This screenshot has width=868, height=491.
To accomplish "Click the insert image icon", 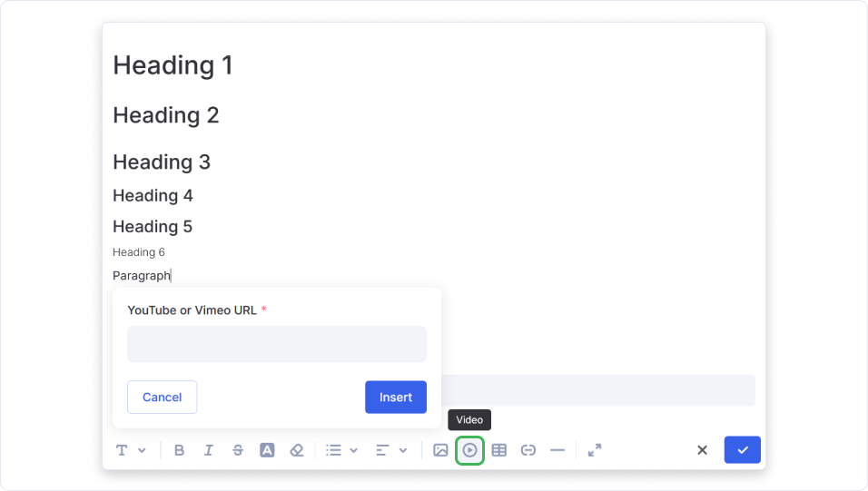I will coord(440,450).
